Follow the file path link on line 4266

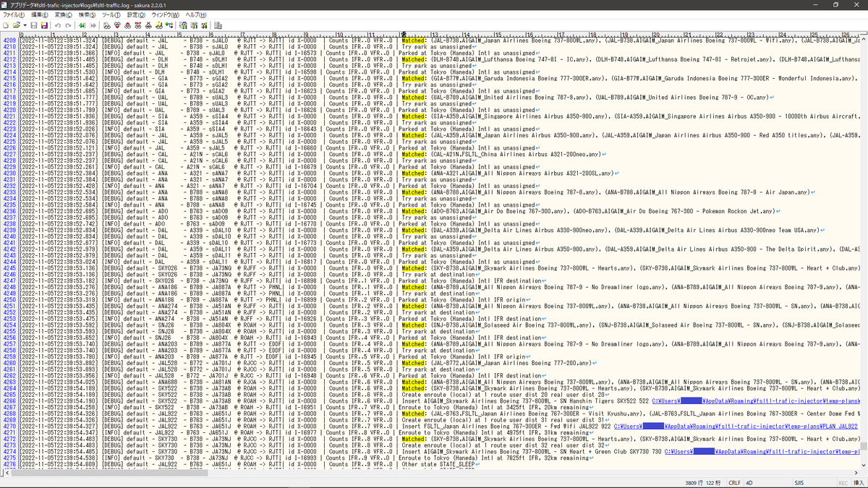coord(755,400)
